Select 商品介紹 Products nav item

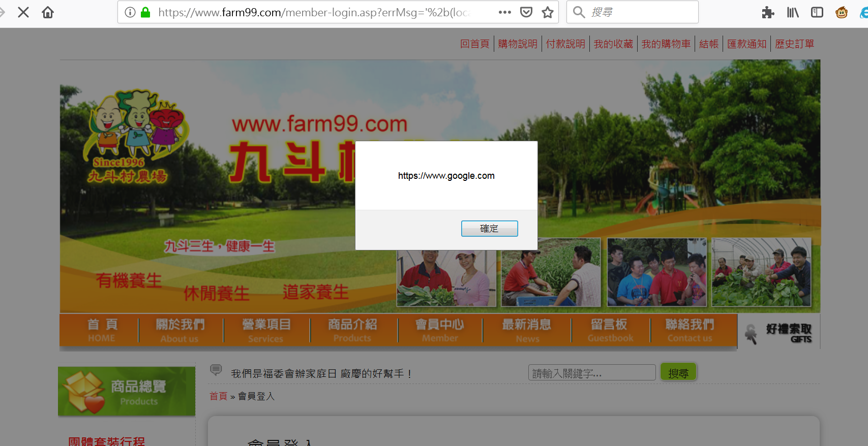pos(352,330)
